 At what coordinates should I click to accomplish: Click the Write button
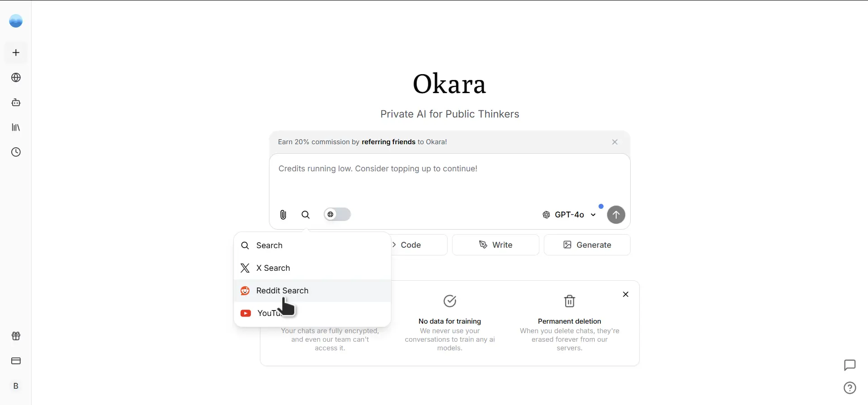tap(495, 245)
